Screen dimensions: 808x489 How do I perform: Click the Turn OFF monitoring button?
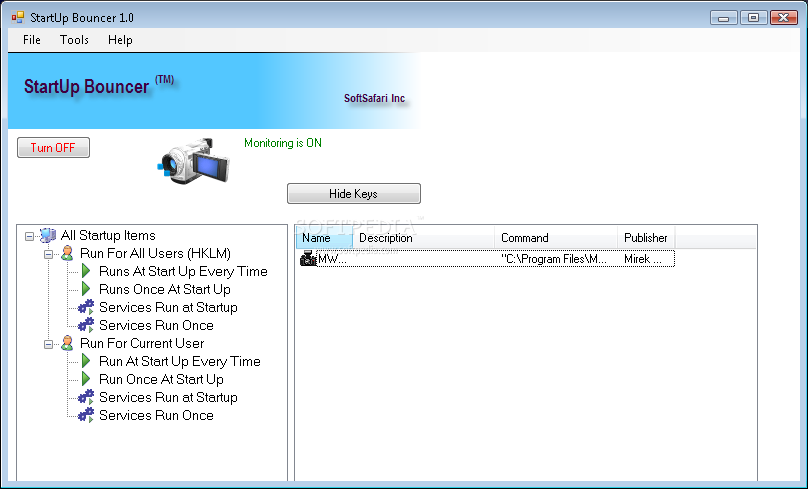(53, 147)
